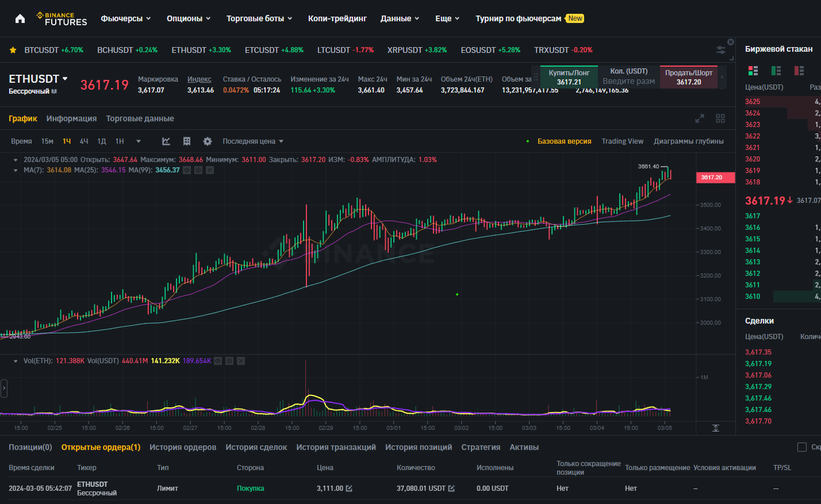
Task: Toggle MA indicator visibility eye icon
Action: coord(187,170)
